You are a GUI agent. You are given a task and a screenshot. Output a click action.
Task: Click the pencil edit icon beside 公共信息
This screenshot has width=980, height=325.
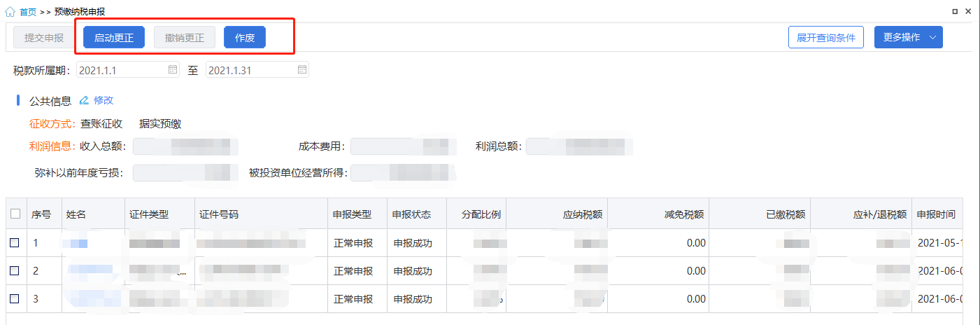tap(85, 101)
